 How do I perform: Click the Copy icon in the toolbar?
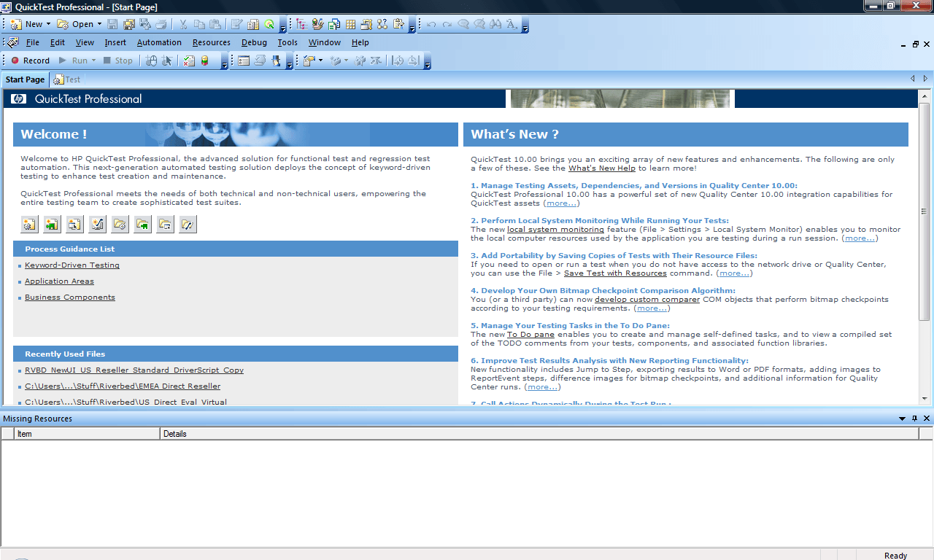coord(198,24)
